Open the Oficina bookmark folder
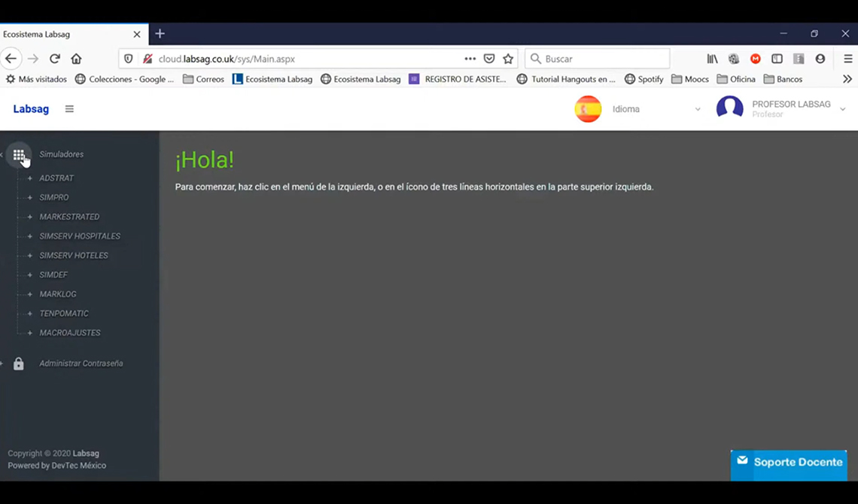The width and height of the screenshot is (858, 504). [736, 79]
